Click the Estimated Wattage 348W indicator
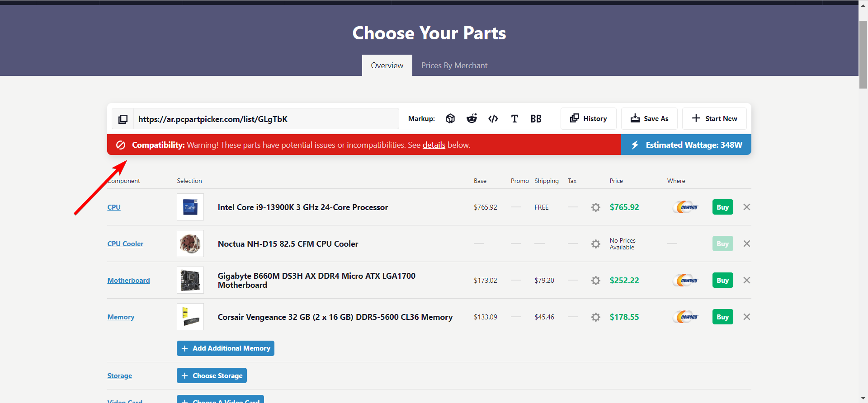This screenshot has height=403, width=868. (x=686, y=145)
